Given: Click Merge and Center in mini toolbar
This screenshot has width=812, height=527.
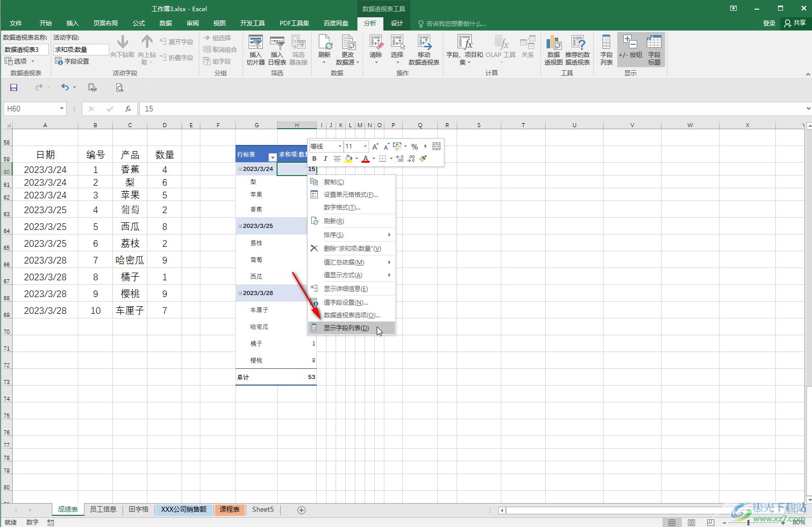Looking at the screenshot, I should click(x=436, y=147).
